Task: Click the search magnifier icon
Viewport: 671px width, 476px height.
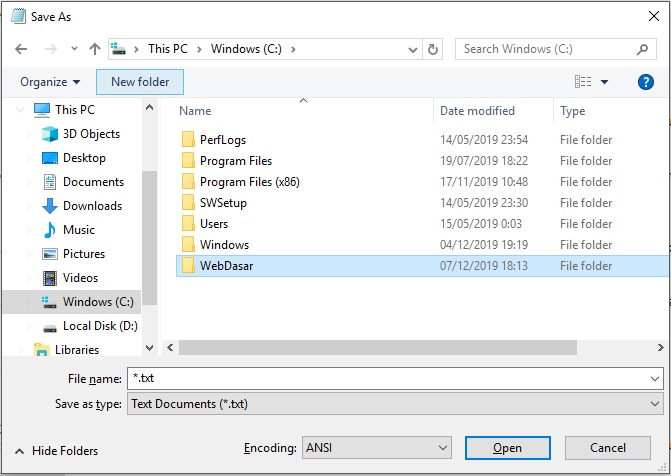Action: click(x=643, y=49)
